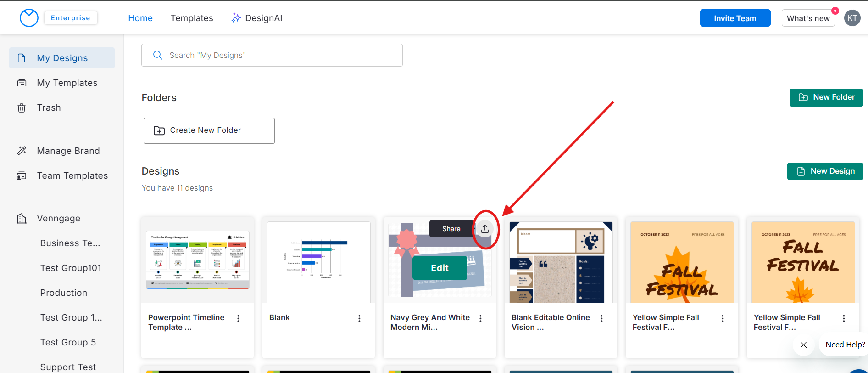Close the Need Help widget
Screen dimensions: 868x373
point(803,345)
